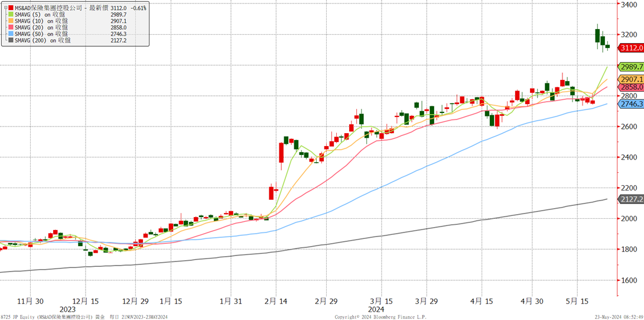This screenshot has width=644, height=320.
Task: Click the gray 2127.2 axis price tag
Action: pyautogui.click(x=631, y=199)
